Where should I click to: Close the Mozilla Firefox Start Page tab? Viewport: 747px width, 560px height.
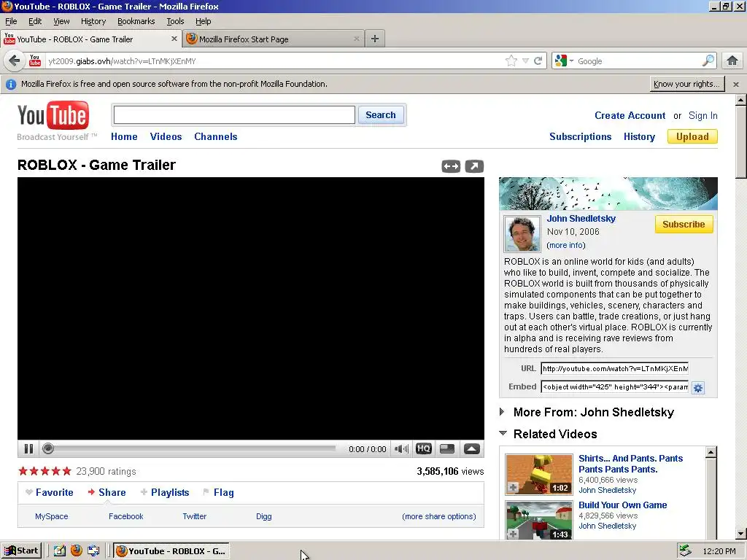click(356, 39)
